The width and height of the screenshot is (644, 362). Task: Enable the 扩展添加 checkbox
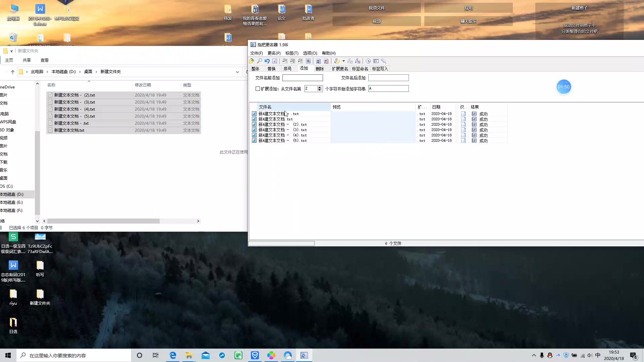(258, 89)
